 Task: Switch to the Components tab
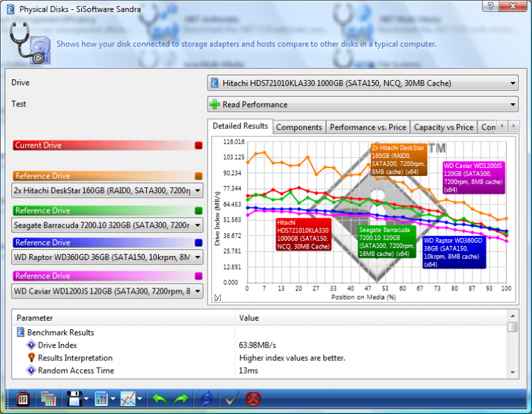tap(298, 127)
